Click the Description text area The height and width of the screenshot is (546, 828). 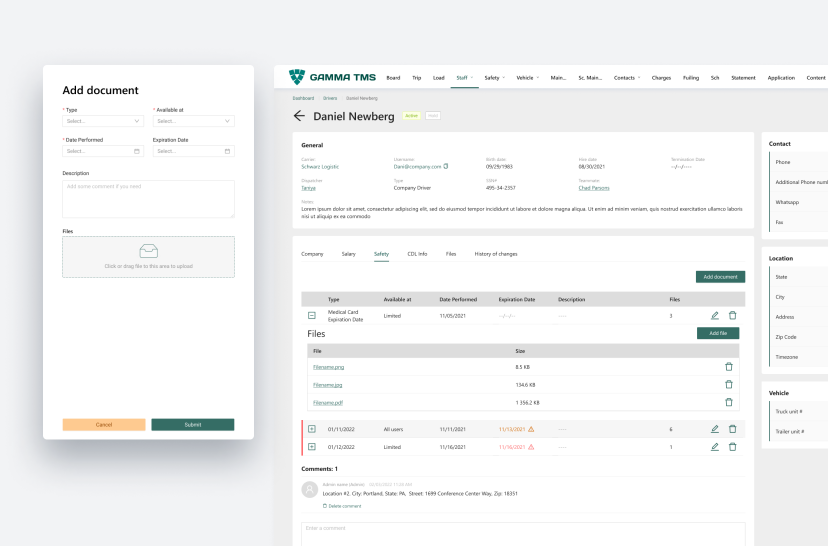point(148,198)
